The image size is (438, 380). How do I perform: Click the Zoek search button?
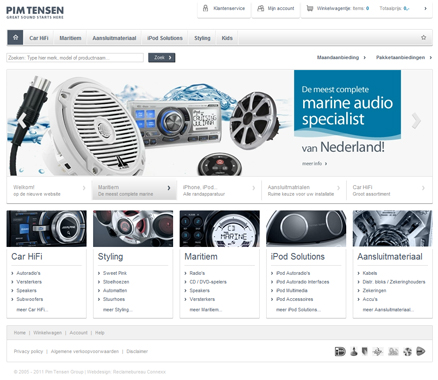pos(162,58)
